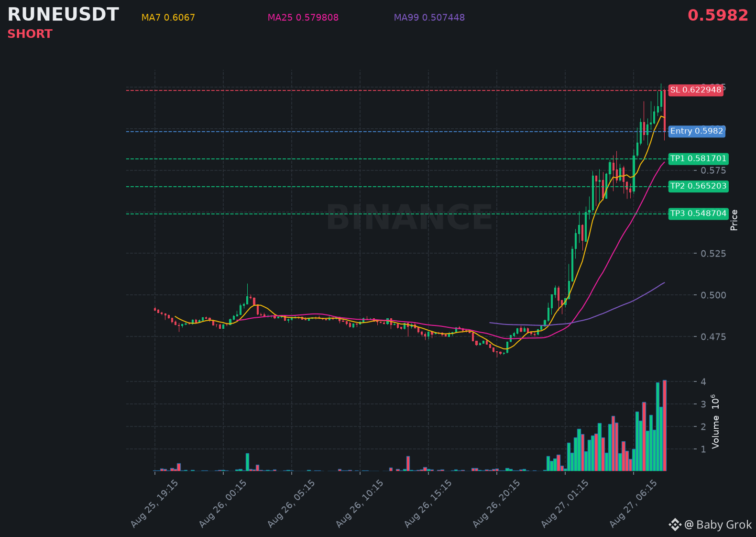Select the blue Entry 0.5982 tag

point(697,131)
